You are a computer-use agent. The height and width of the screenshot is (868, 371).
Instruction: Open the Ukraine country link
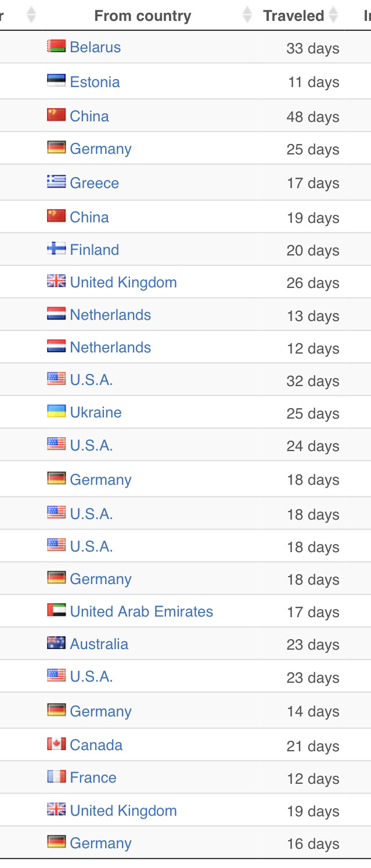click(x=96, y=412)
